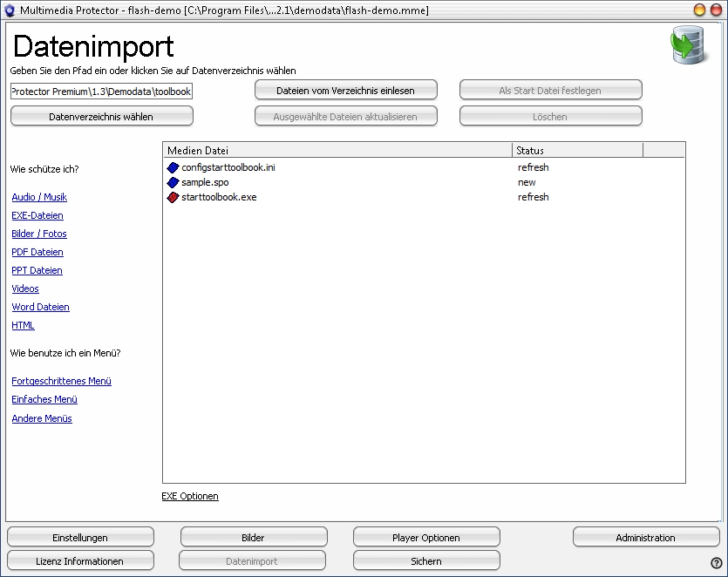Open the Audio / Musik help link
Image resolution: width=728 pixels, height=577 pixels.
pyautogui.click(x=39, y=197)
